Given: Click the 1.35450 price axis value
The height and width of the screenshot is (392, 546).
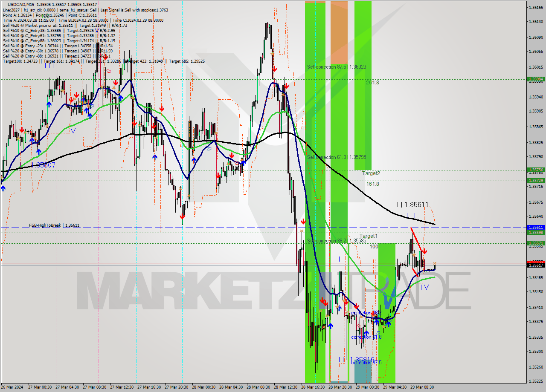Looking at the screenshot, I should [536, 291].
